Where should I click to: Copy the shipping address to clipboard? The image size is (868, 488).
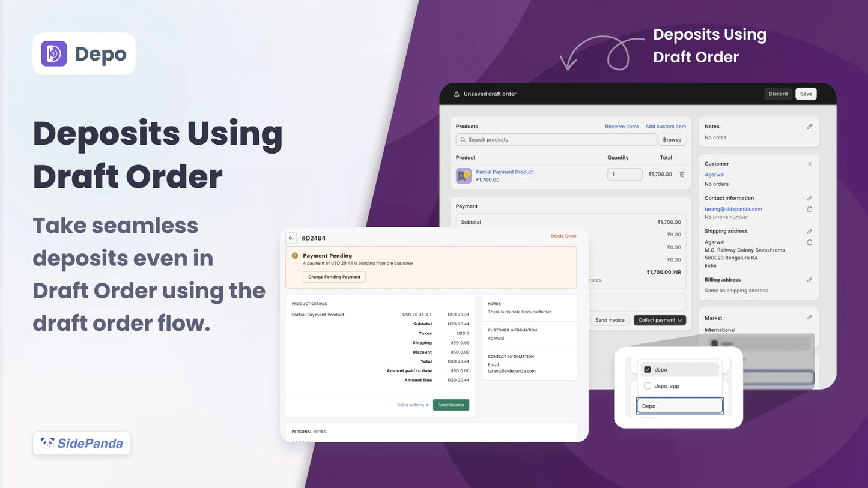pos(809,242)
